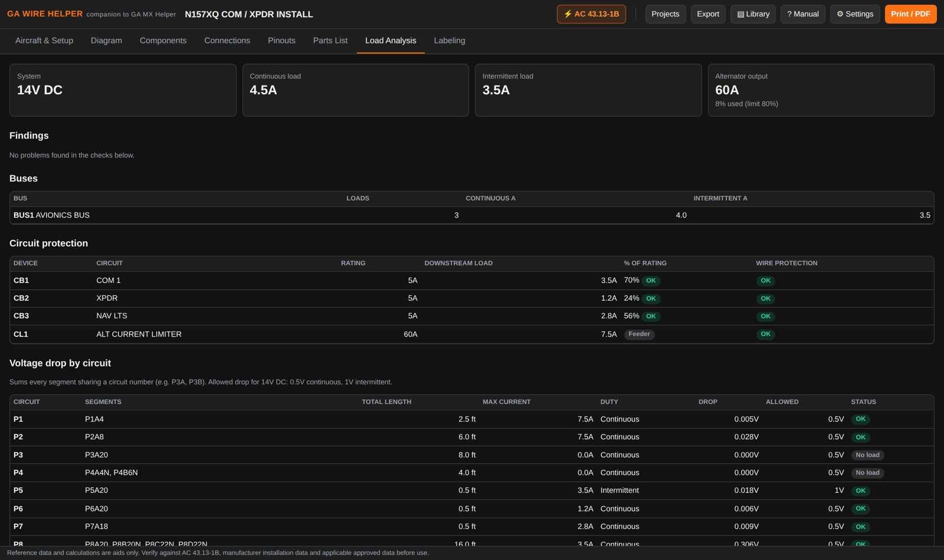Open the Library button
Screen dimensions: 944x560
click(753, 14)
